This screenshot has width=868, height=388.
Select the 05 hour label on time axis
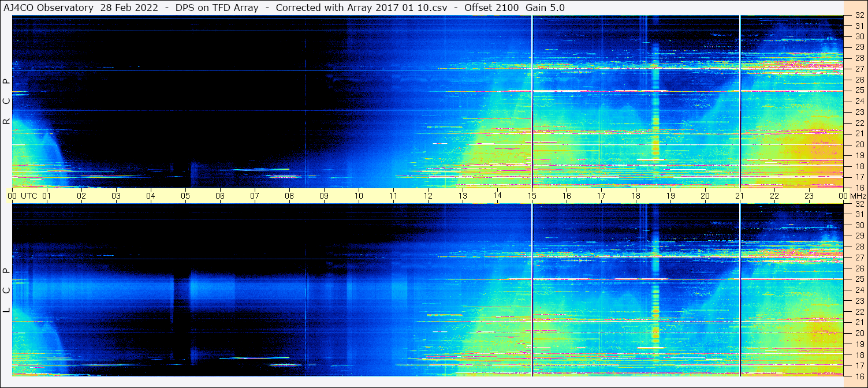pyautogui.click(x=185, y=196)
